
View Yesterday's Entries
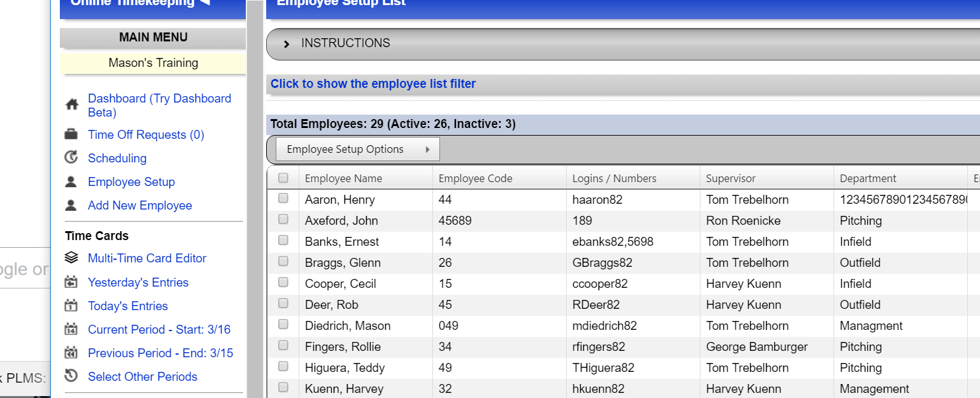pos(138,282)
